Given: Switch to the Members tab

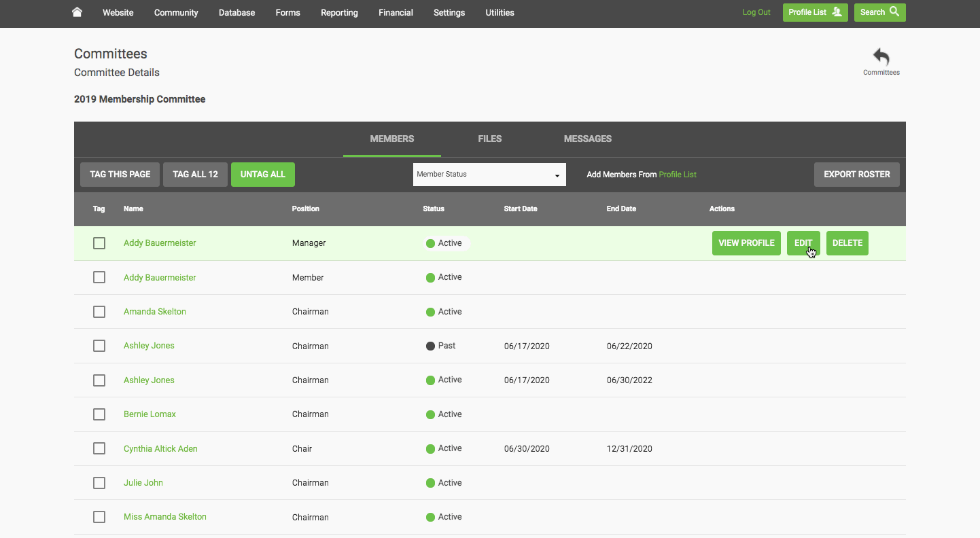Looking at the screenshot, I should [x=392, y=139].
